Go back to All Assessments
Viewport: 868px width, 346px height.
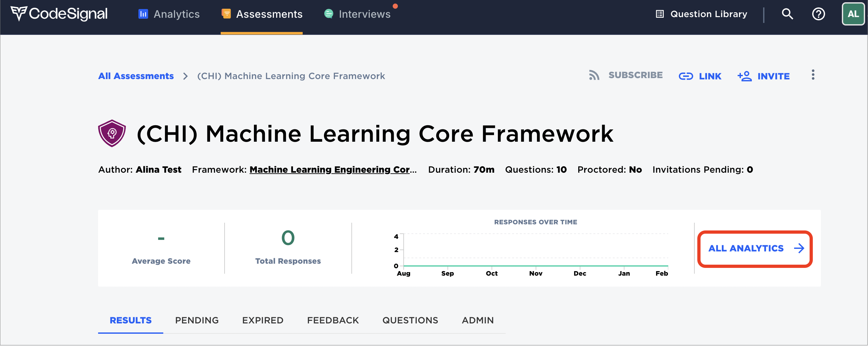[x=136, y=76]
